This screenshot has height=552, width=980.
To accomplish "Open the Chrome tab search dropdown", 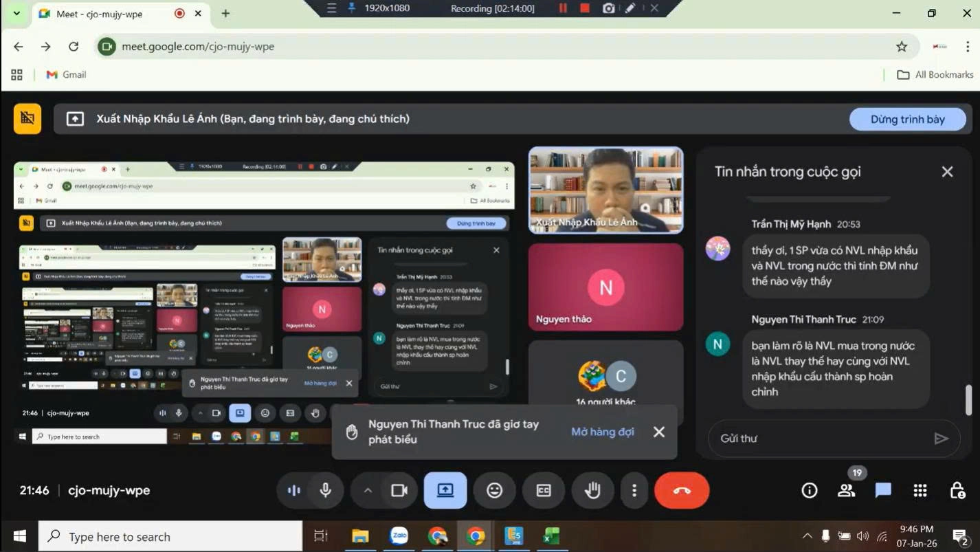I will (16, 13).
